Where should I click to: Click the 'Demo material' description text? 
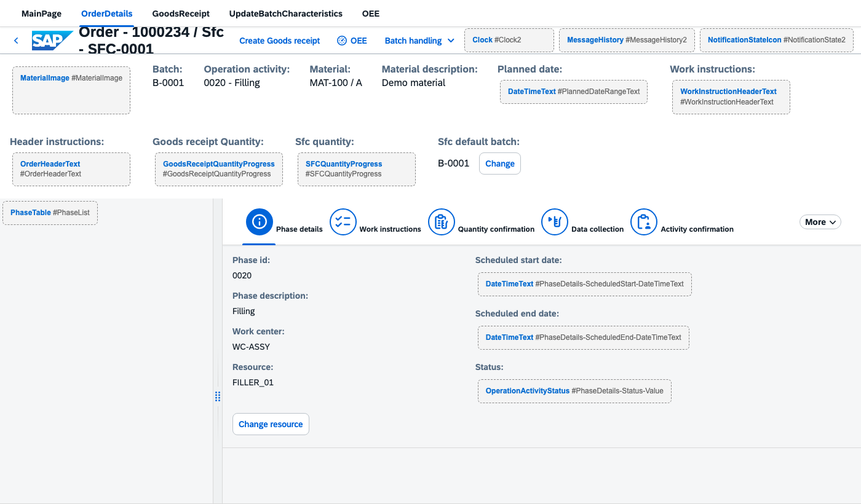pos(414,83)
